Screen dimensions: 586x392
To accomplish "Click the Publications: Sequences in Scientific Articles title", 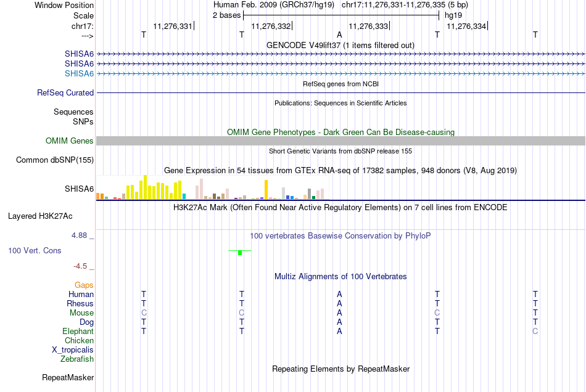I will pyautogui.click(x=340, y=103).
